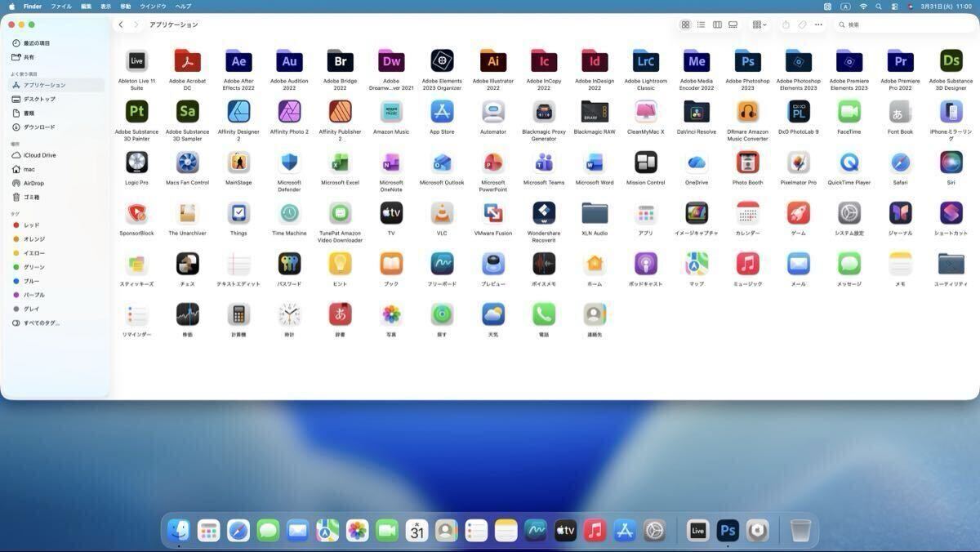This screenshot has height=552, width=980.
Task: Open Photoshop from the Dock
Action: pyautogui.click(x=728, y=531)
